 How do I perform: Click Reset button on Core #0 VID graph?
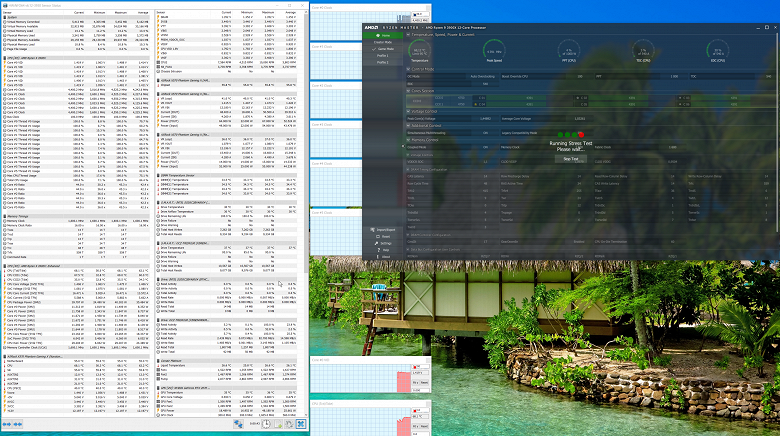(424, 383)
